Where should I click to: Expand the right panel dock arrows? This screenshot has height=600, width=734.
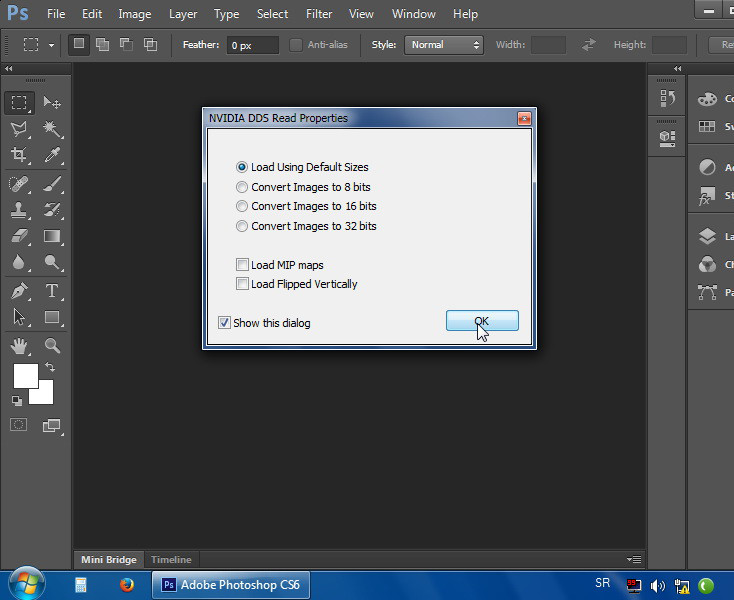click(678, 68)
